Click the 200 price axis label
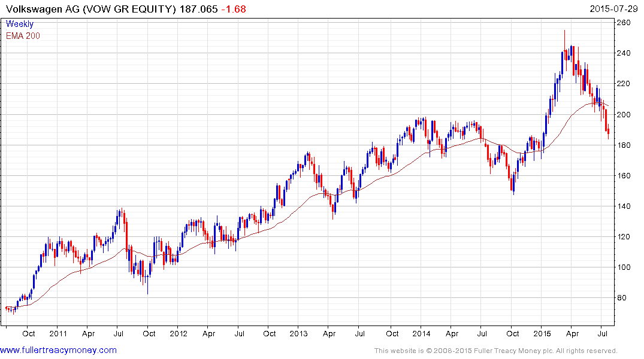This screenshot has width=644, height=359. coord(624,114)
